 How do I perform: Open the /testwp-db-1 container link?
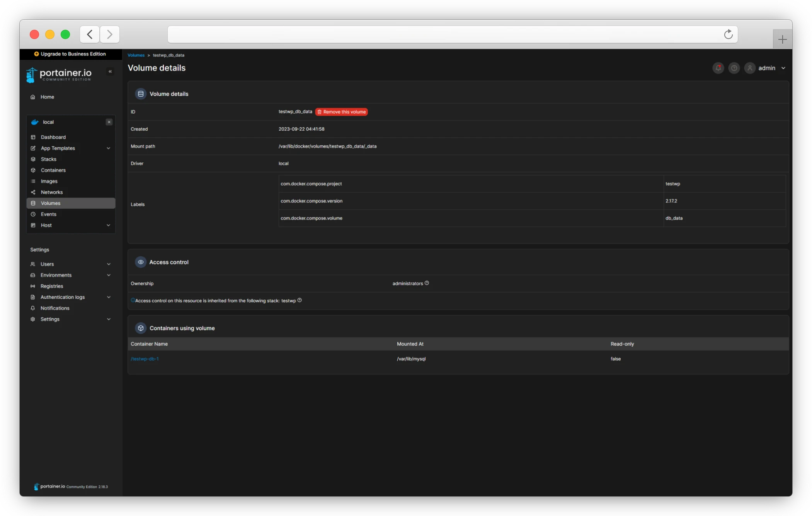(x=145, y=359)
